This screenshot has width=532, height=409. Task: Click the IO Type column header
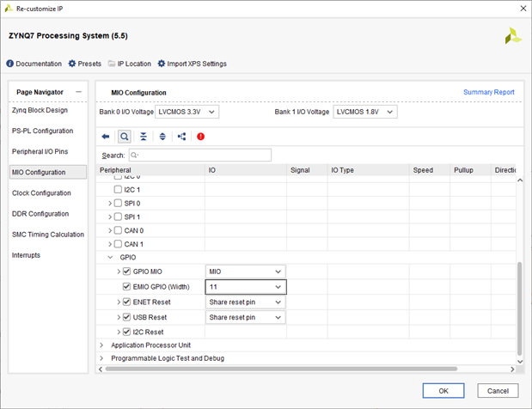pos(368,170)
